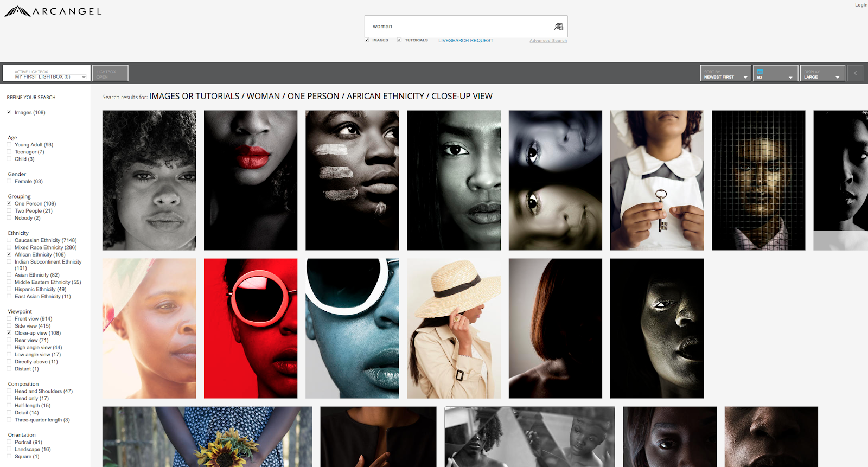Check the Low angle view (17) filter
Image resolution: width=868 pixels, height=467 pixels.
click(x=9, y=355)
